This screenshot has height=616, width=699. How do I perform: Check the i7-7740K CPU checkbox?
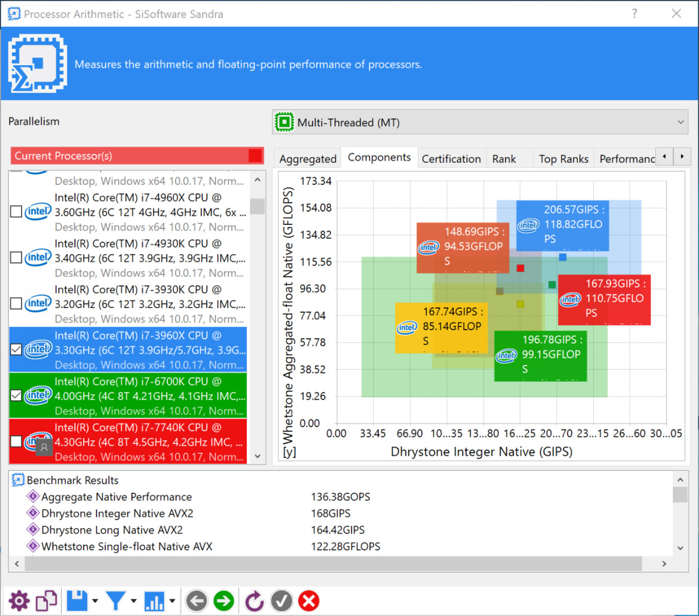tap(16, 441)
